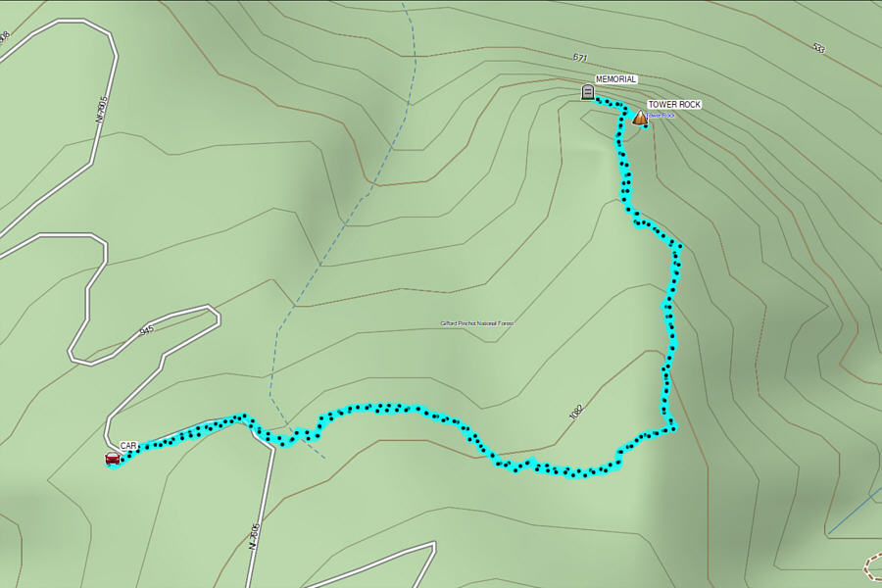
Task: Click the 671 contour elevation label
Action: [580, 58]
